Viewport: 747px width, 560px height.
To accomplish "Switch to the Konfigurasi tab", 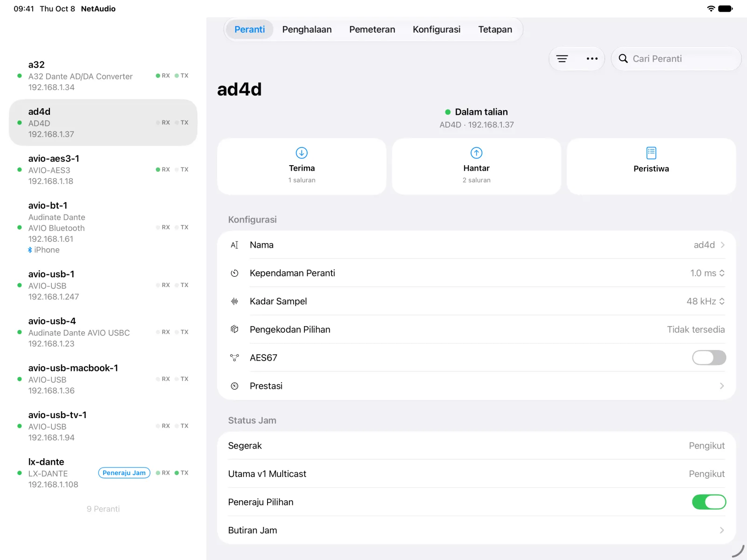I will (437, 29).
